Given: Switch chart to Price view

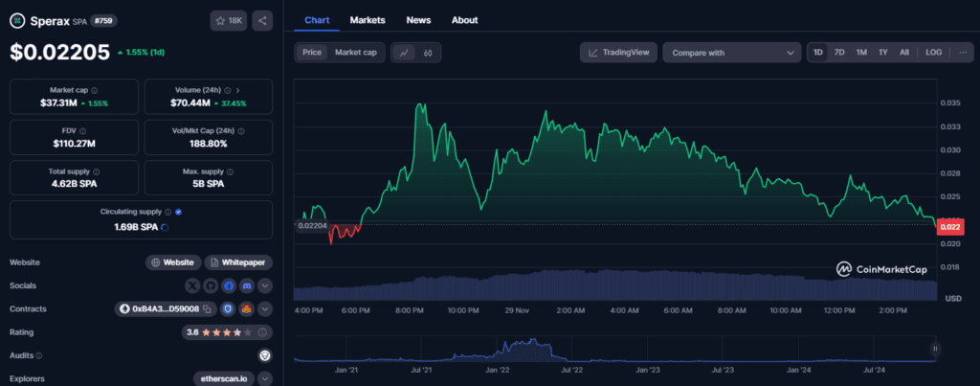Looking at the screenshot, I should [312, 53].
